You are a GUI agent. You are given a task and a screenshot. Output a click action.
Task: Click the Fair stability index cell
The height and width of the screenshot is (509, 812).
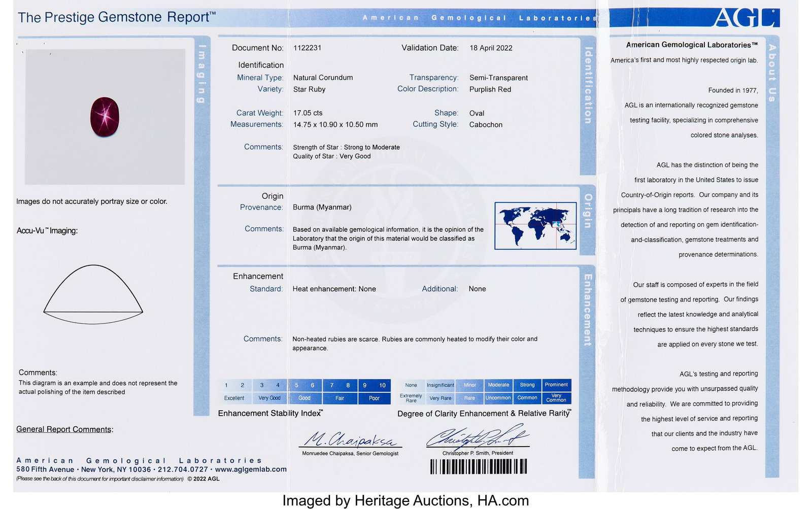(340, 398)
